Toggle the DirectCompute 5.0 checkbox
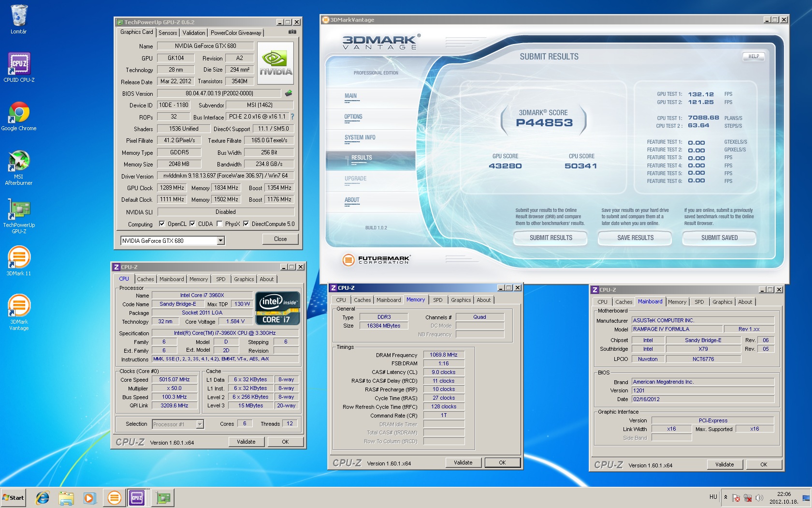 (x=246, y=224)
